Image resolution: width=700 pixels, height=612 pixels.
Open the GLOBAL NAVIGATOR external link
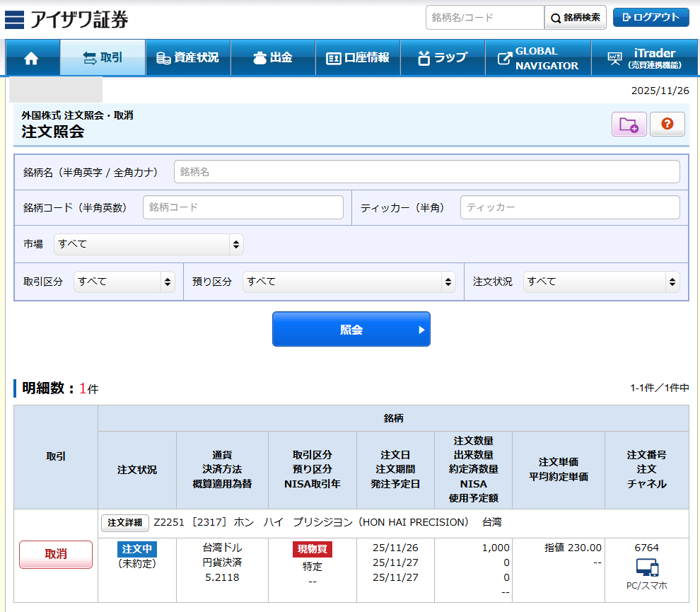click(x=538, y=58)
